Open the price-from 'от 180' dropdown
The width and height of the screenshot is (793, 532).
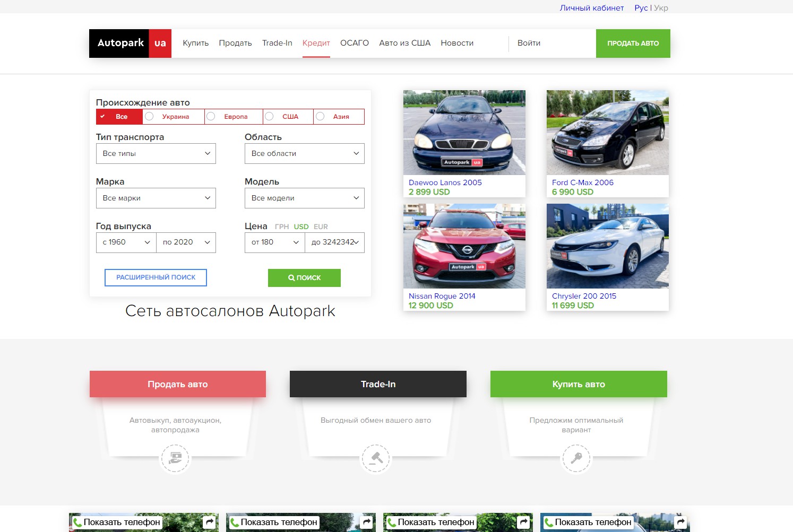[275, 242]
